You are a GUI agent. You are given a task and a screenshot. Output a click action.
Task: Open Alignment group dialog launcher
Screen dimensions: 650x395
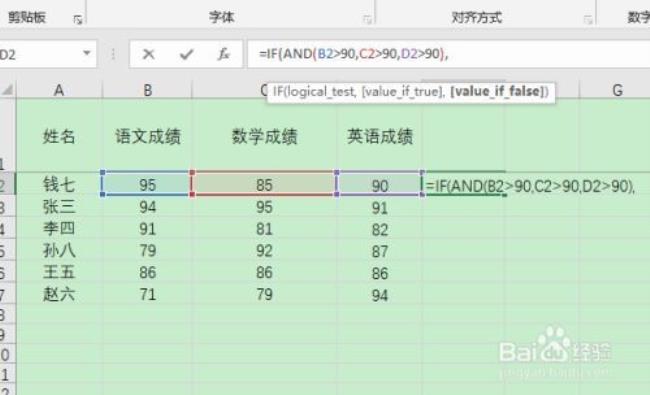tap(587, 19)
